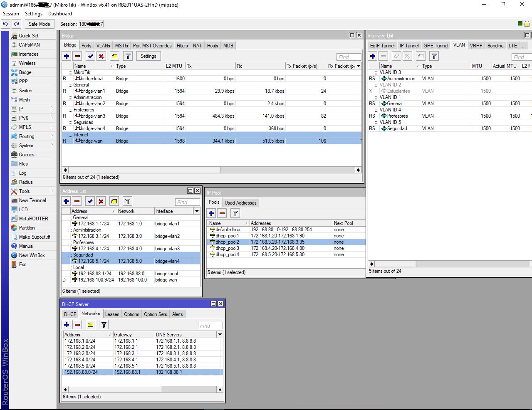Viewport: 532px width, 410px height.
Task: Click Find field in Bridge window
Action: point(349,57)
